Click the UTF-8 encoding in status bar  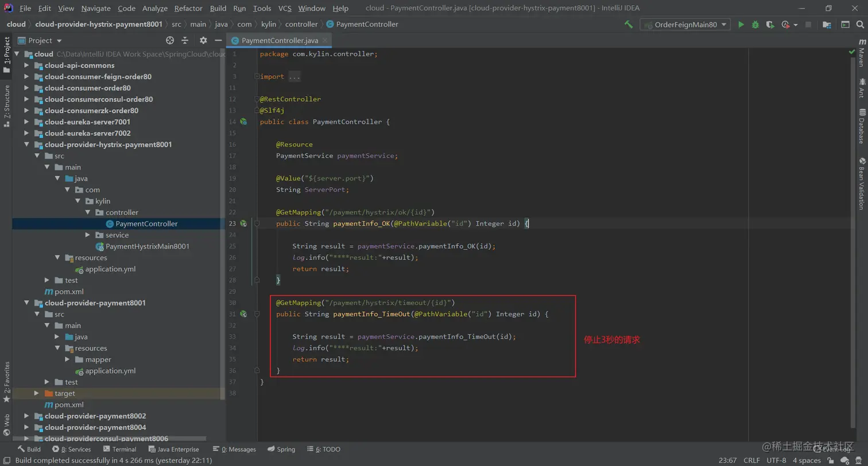[776, 460]
